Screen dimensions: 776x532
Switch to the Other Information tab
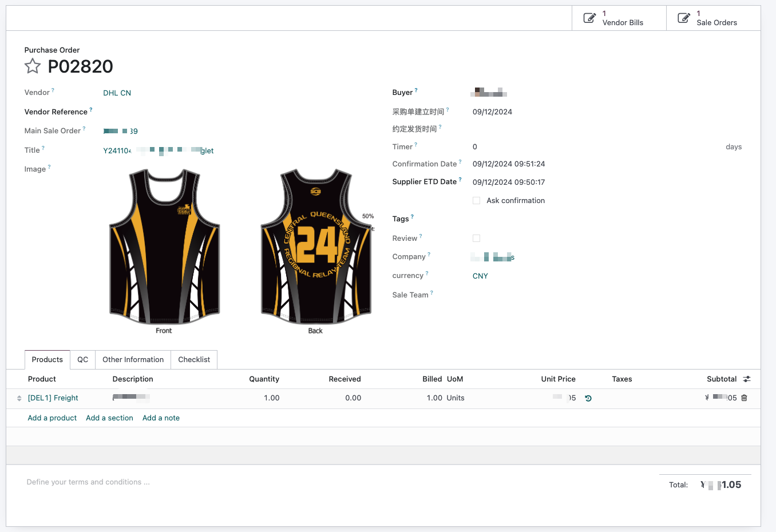tap(133, 360)
